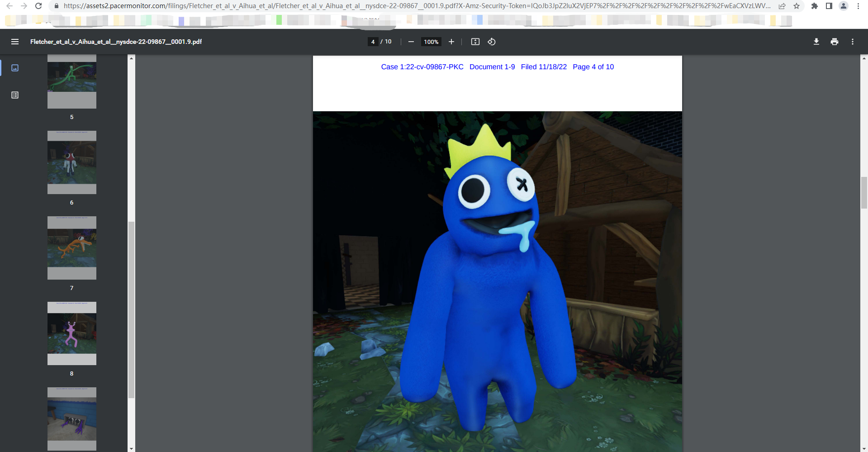The height and width of the screenshot is (452, 868).
Task: Click the thumbnail panel scrollbar thumb
Action: [x=131, y=310]
